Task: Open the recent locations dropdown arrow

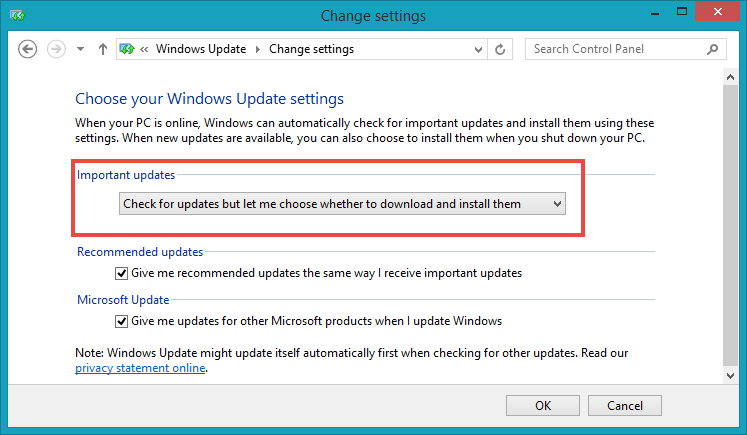Action: coord(81,49)
